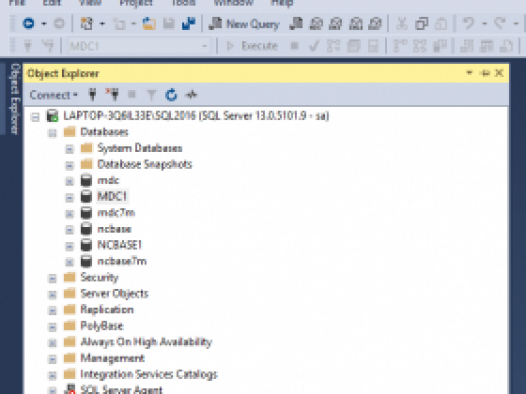Click the navigate Back arrow icon
Viewport: 526px width, 394px height.
coord(29,24)
